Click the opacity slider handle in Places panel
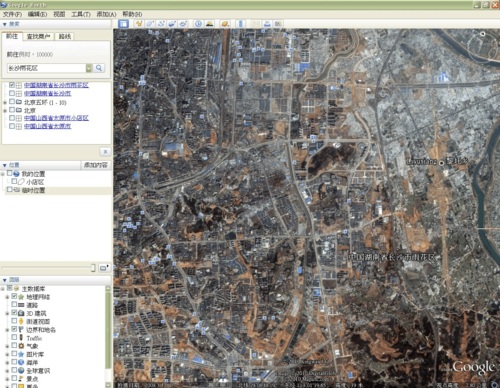This screenshot has height=388, width=500. pyautogui.click(x=93, y=268)
